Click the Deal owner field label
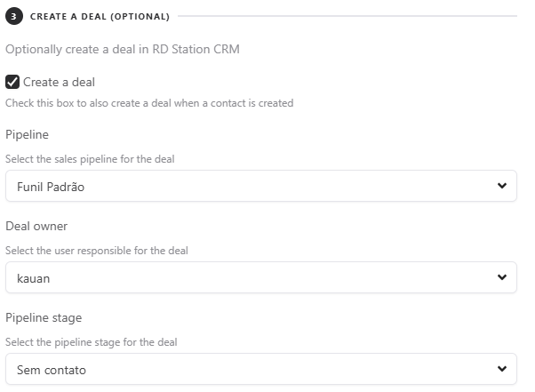Image resolution: width=535 pixels, height=392 pixels. point(36,226)
